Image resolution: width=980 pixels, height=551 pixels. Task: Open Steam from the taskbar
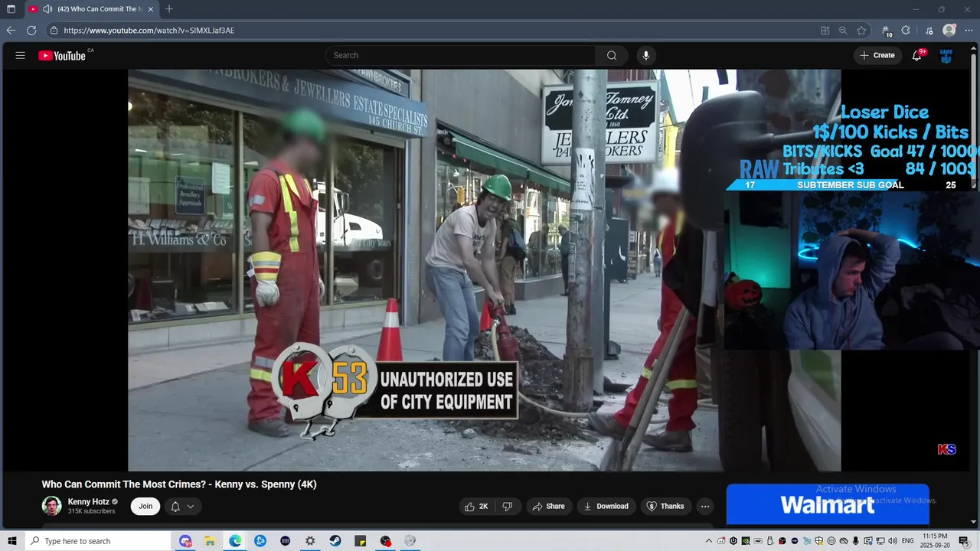pos(335,541)
